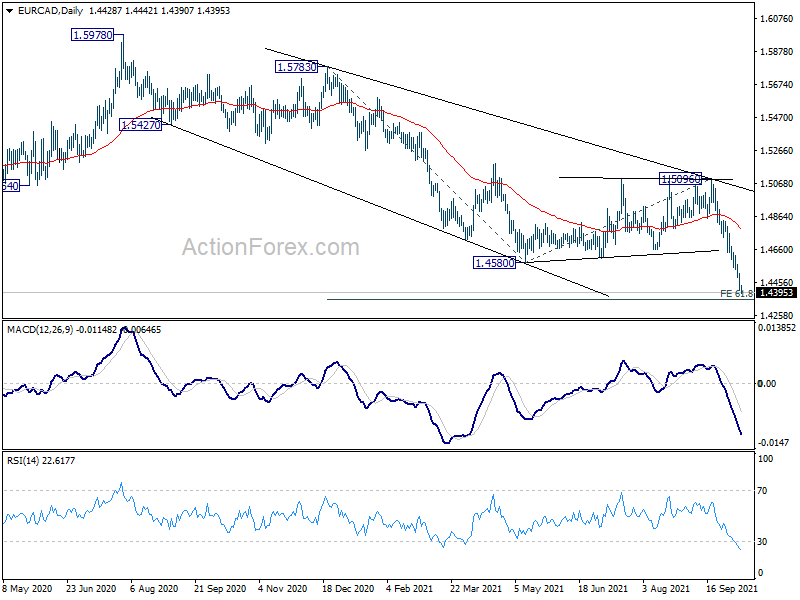Click the 8 May 2020 date label
The width and height of the screenshot is (800, 600).
point(28,589)
